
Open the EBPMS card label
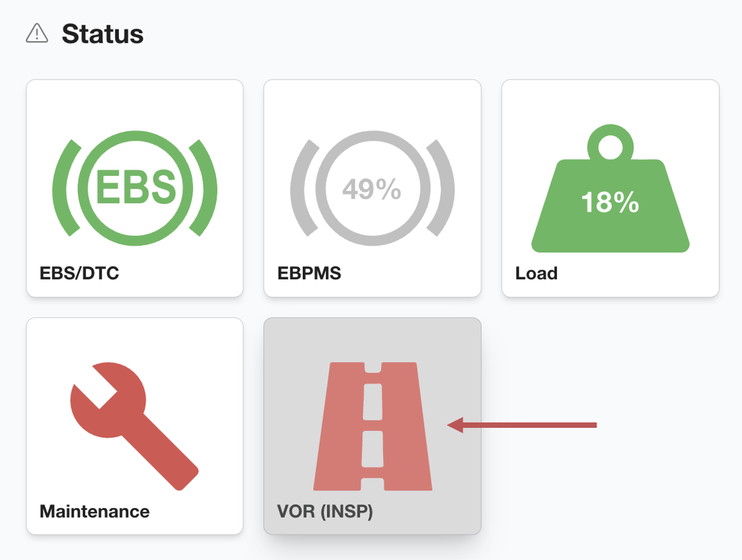coord(309,273)
